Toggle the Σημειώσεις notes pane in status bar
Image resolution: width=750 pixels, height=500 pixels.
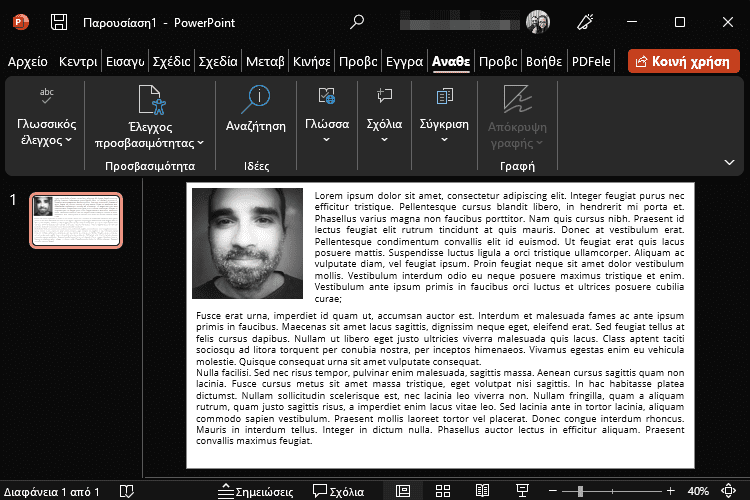point(255,491)
